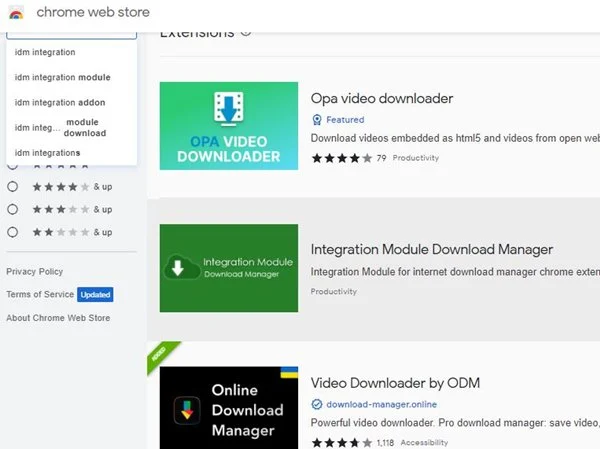Click Video Downloader by ODM star rating
Viewport: 600px width, 449px height.
tap(342, 443)
